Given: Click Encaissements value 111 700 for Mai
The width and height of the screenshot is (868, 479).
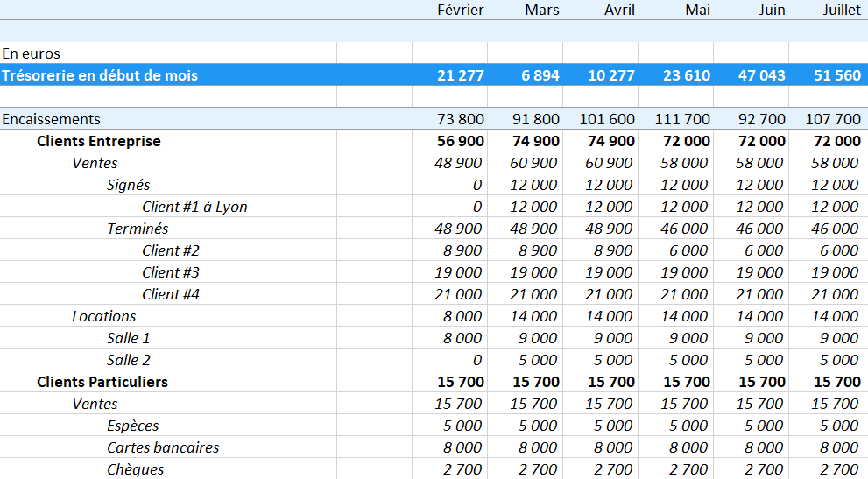Looking at the screenshot, I should click(682, 119).
